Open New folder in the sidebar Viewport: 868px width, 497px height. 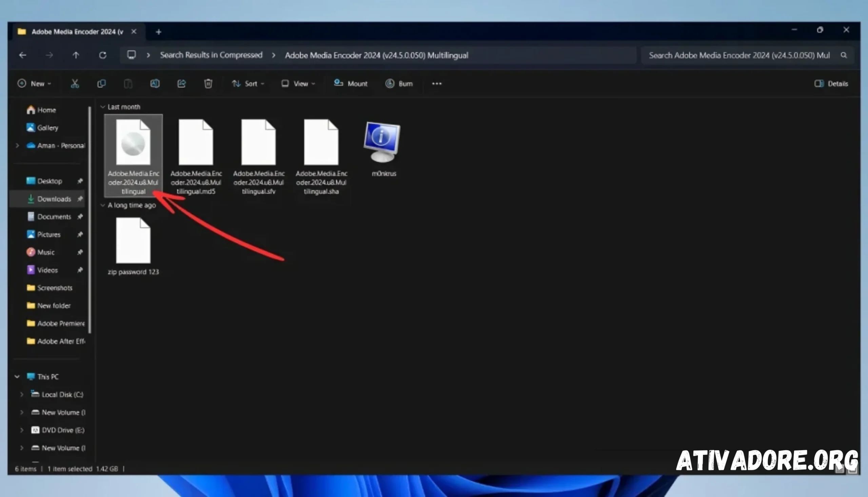click(48, 306)
